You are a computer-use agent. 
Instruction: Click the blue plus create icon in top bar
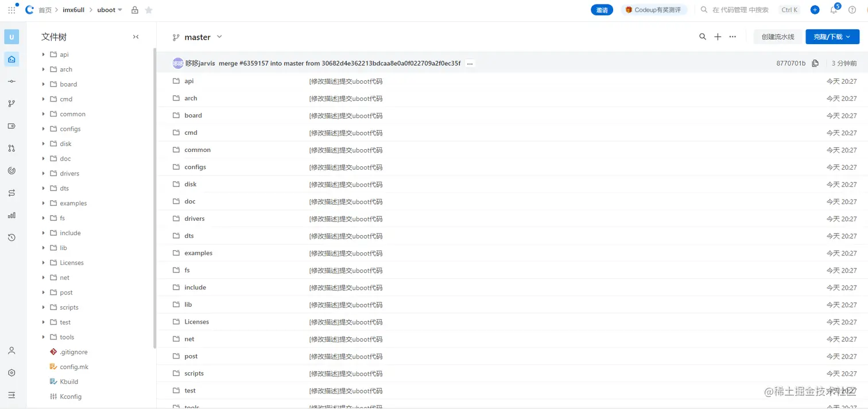coord(815,10)
